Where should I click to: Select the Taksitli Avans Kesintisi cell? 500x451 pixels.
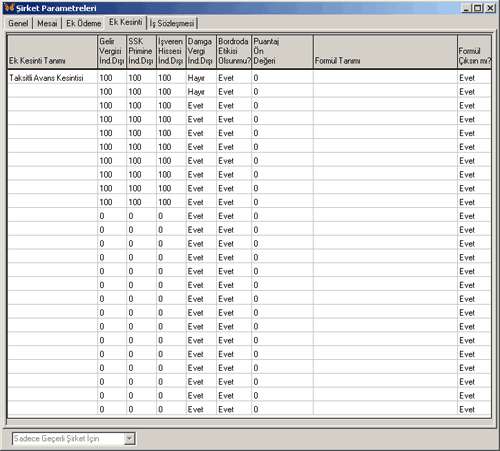point(52,78)
